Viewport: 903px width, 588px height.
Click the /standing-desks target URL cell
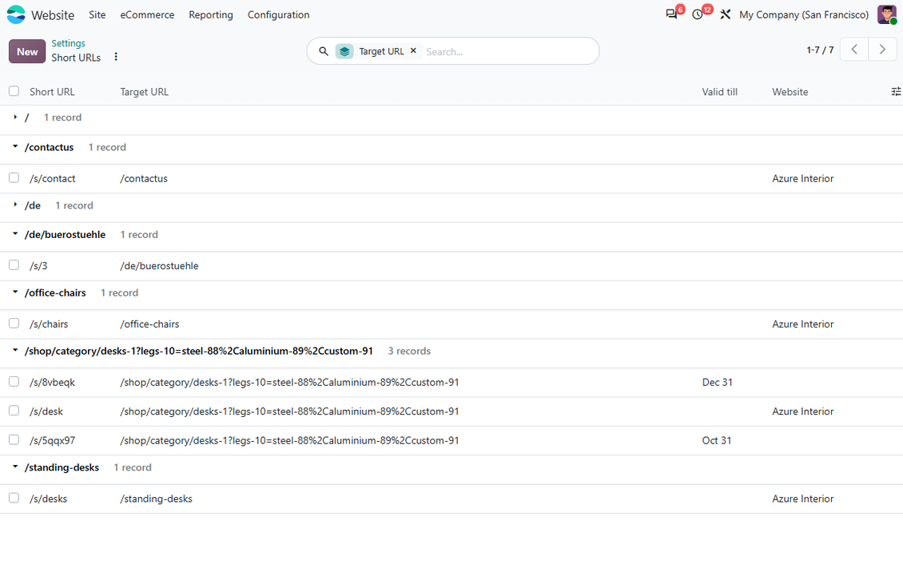pyautogui.click(x=156, y=499)
